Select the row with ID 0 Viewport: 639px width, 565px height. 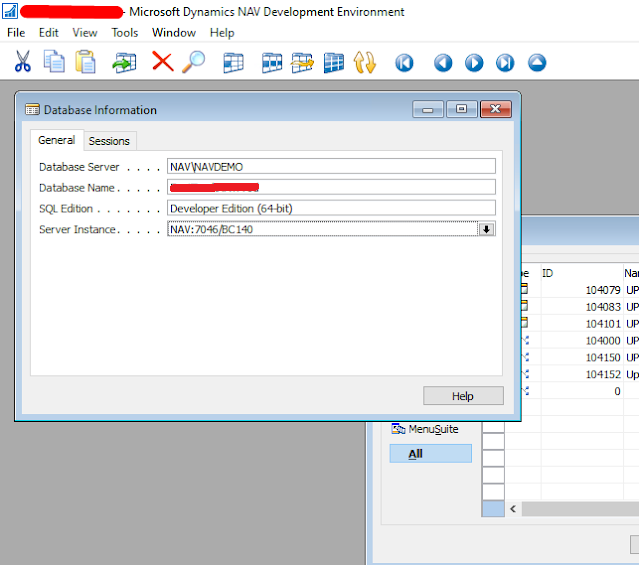pos(580,391)
